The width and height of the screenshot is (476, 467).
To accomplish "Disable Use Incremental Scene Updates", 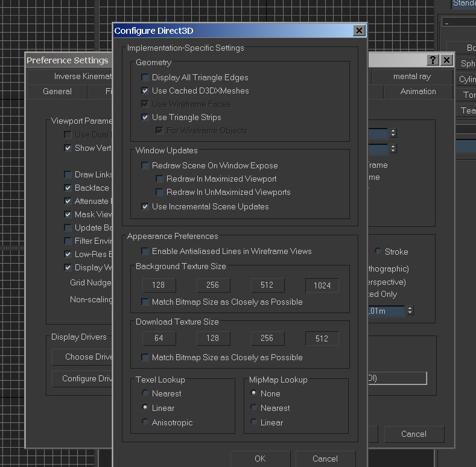I will click(x=145, y=207).
